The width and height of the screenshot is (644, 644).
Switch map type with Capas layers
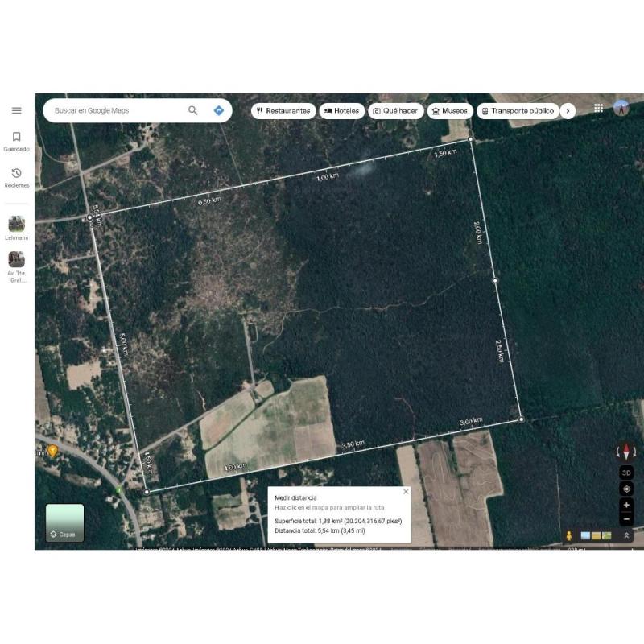(x=64, y=522)
